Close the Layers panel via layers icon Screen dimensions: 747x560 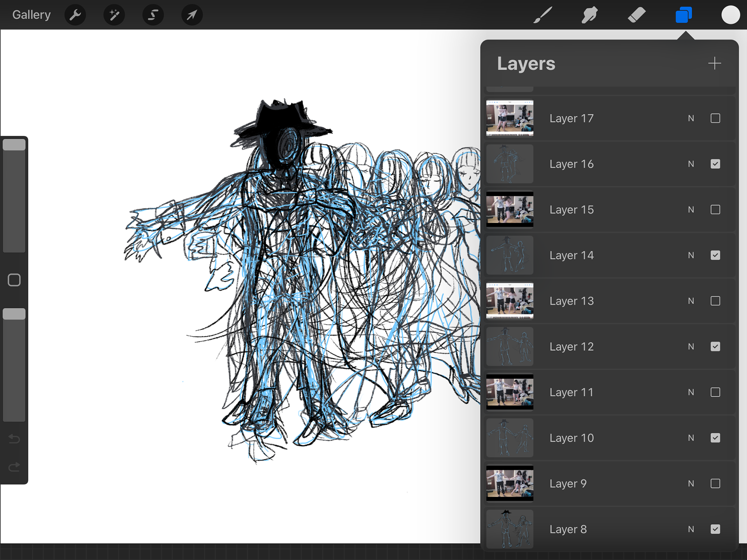click(x=684, y=15)
